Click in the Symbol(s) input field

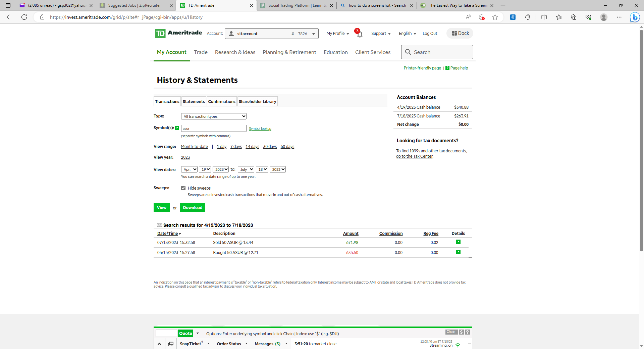point(214,128)
